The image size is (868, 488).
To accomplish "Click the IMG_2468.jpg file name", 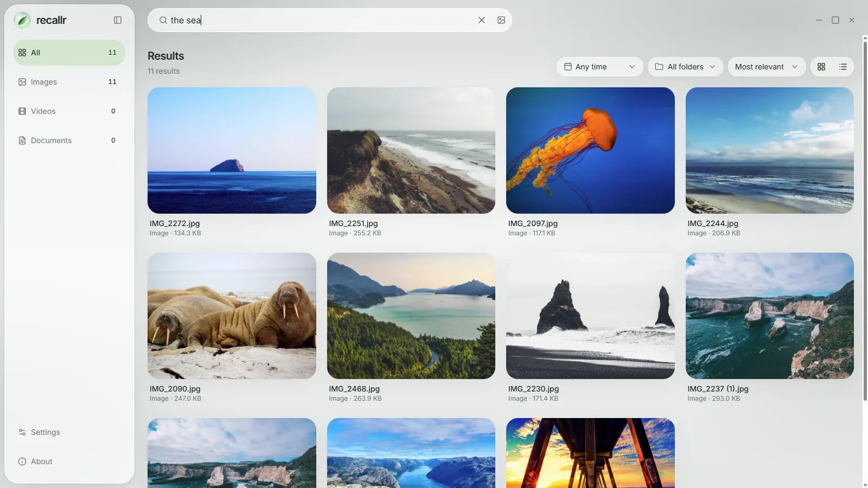I will (x=354, y=389).
